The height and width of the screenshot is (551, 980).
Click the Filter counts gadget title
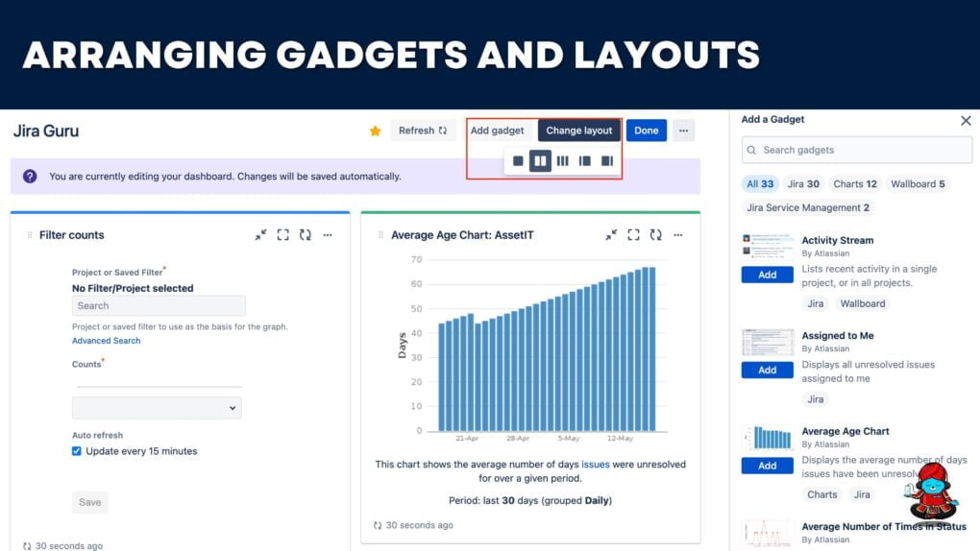(x=72, y=235)
